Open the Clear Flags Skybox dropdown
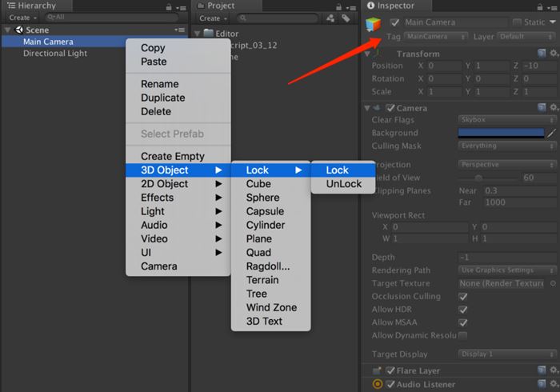Image resolution: width=560 pixels, height=392 pixels. tap(508, 120)
